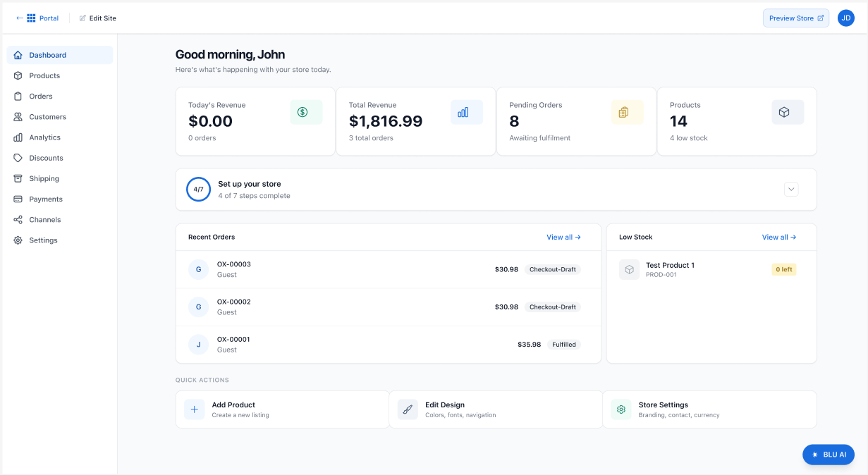Expand the Set up your store chevron

tap(791, 189)
